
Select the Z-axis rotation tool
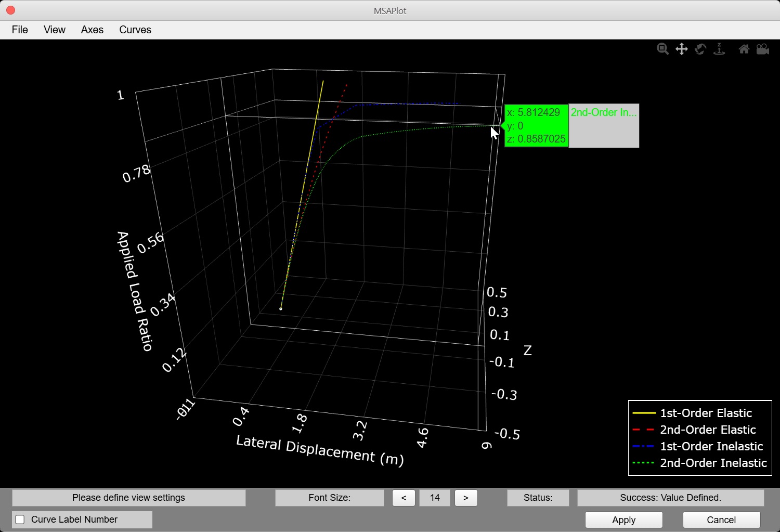719,49
